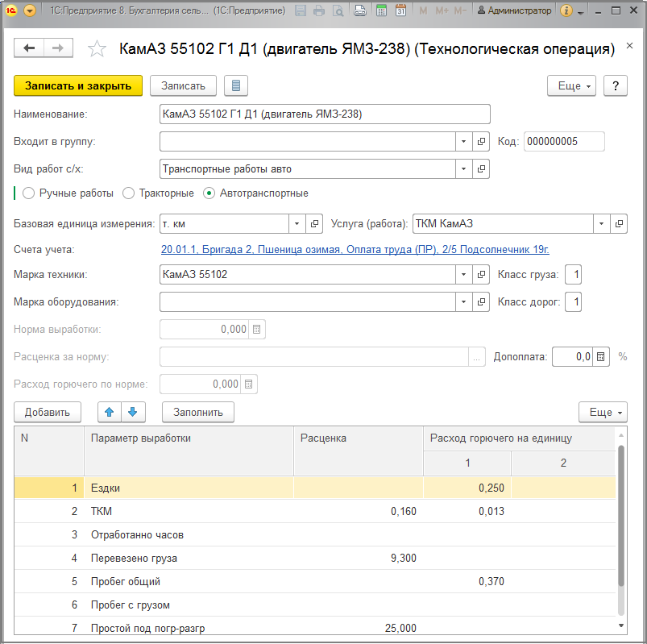
Task: Click the 1C application logo icon
Action: pos(11,10)
